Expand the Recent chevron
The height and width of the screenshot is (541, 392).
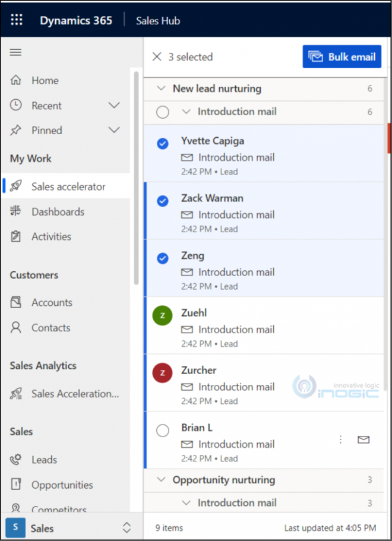coord(114,105)
